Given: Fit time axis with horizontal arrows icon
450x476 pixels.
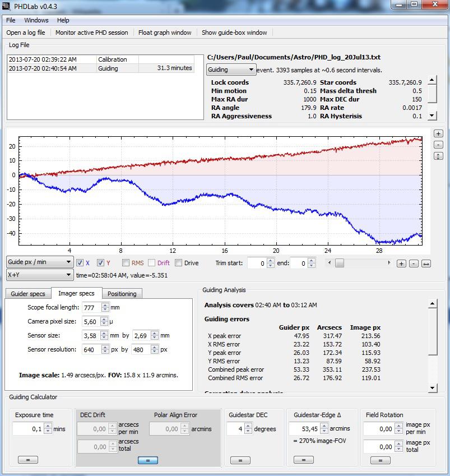Looking at the screenshot, I should click(426, 264).
